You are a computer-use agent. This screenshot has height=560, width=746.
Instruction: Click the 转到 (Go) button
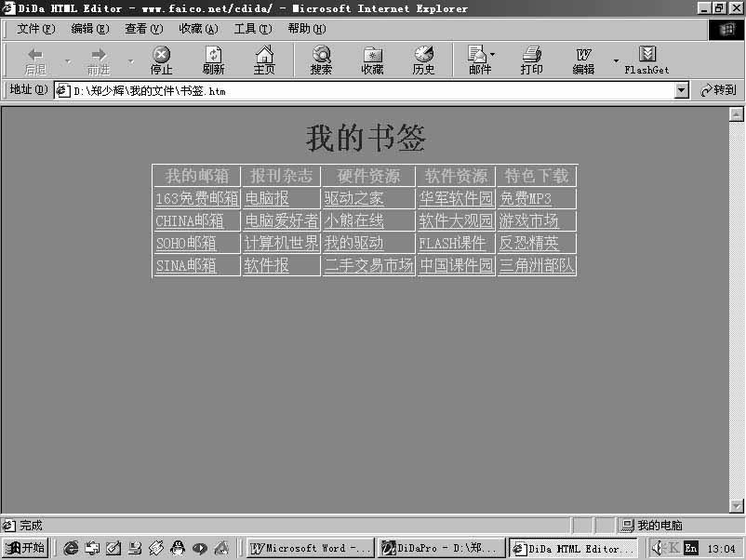[716, 90]
